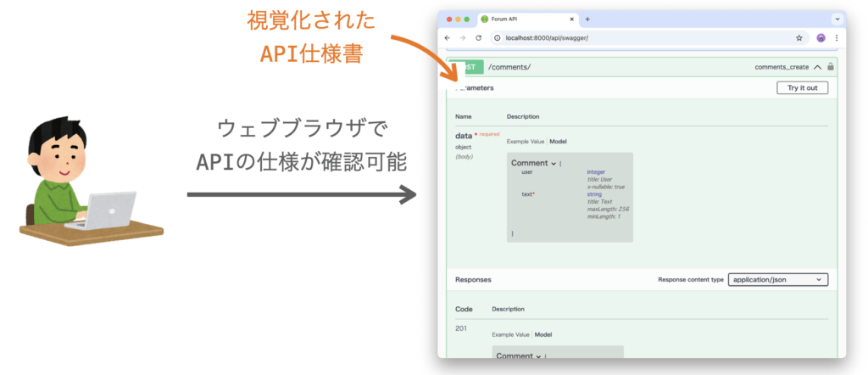The width and height of the screenshot is (868, 375).
Task: Open the Response content type dropdown
Action: point(777,279)
